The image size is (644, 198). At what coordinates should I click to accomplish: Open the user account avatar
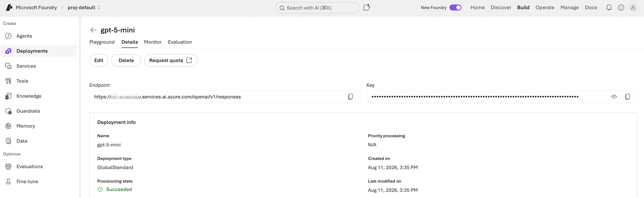point(633,7)
